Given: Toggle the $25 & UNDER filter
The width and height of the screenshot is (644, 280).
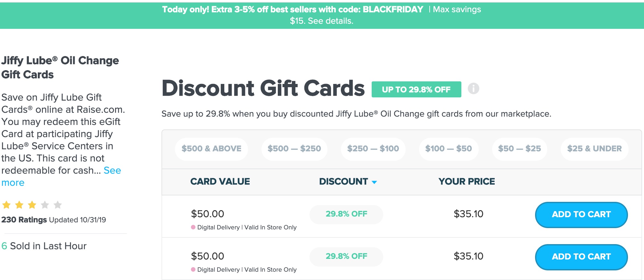Looking at the screenshot, I should click(x=594, y=149).
